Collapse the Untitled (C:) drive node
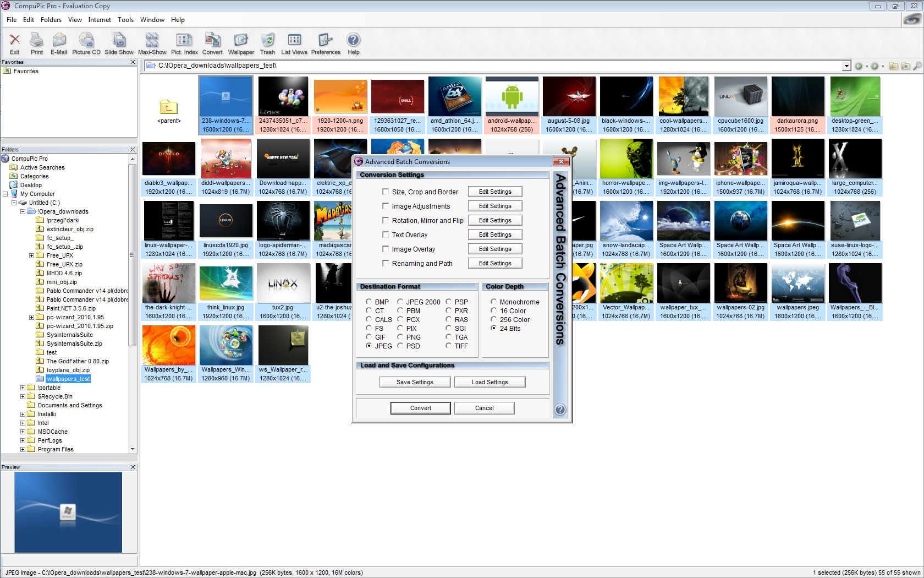Screen dimensions: 924x578 (14, 203)
